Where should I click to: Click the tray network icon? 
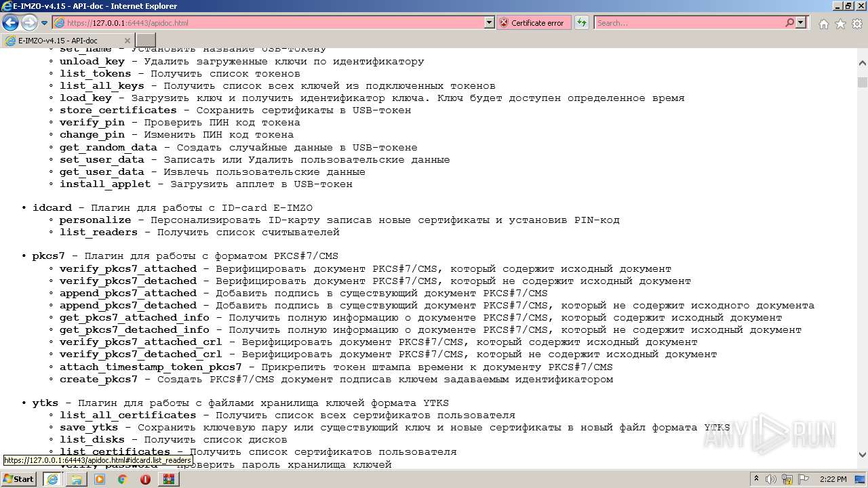click(x=786, y=479)
